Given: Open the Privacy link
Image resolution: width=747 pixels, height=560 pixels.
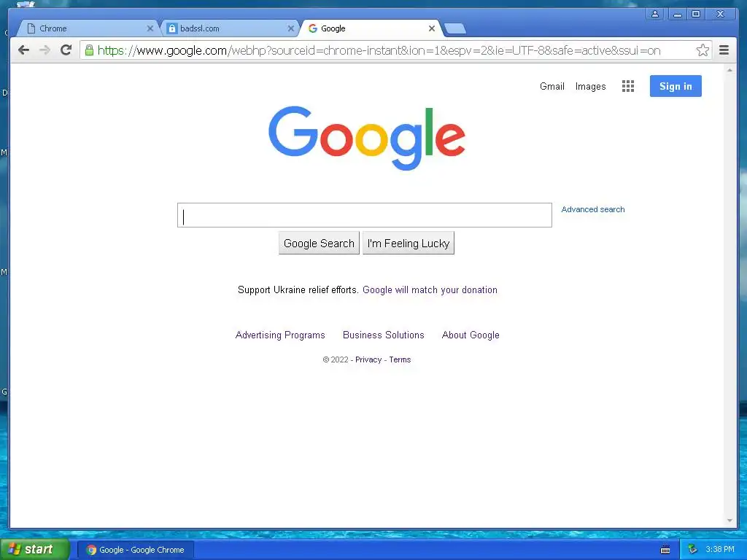Looking at the screenshot, I should click(x=368, y=359).
